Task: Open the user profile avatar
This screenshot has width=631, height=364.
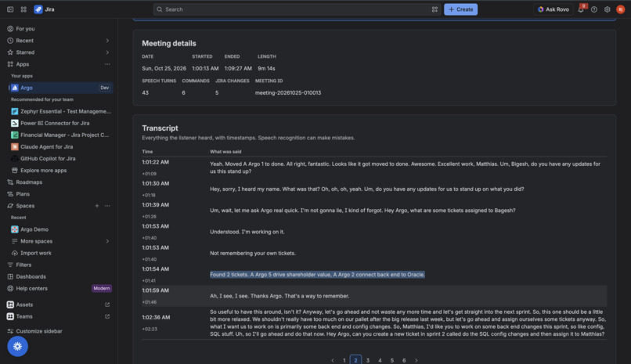Action: (x=621, y=9)
